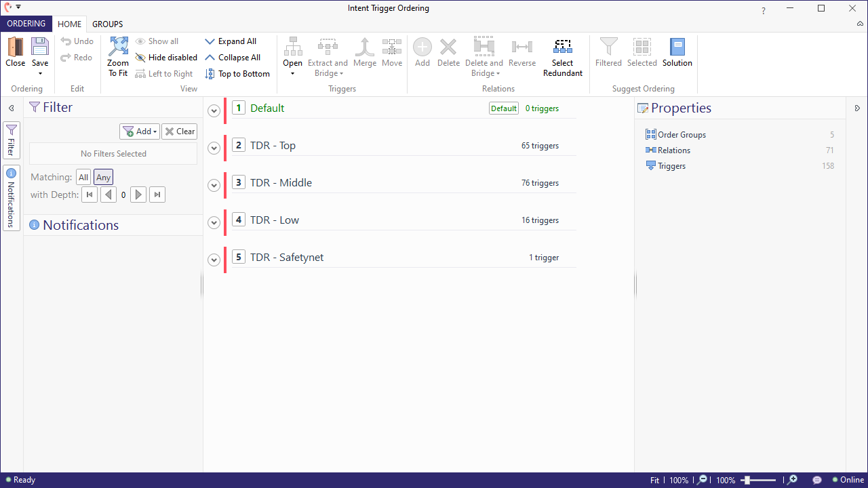868x488 pixels.
Task: Select Triggers row in Properties panel
Action: point(671,166)
